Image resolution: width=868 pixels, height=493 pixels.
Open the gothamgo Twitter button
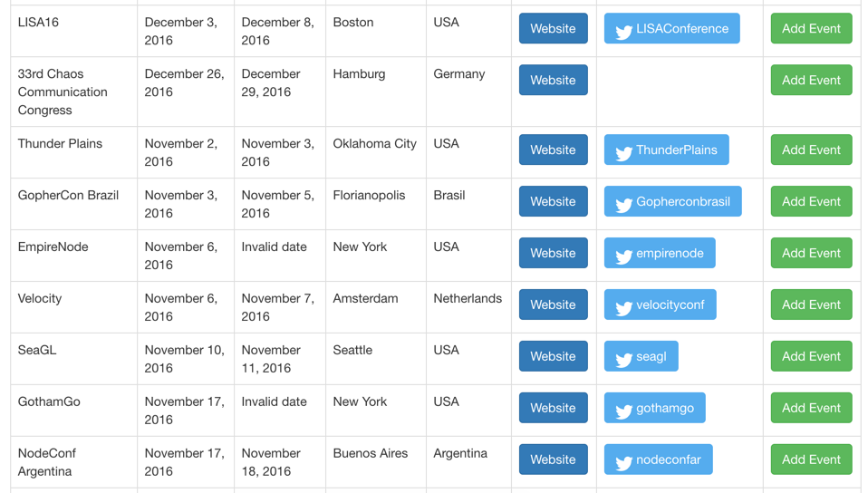654,407
